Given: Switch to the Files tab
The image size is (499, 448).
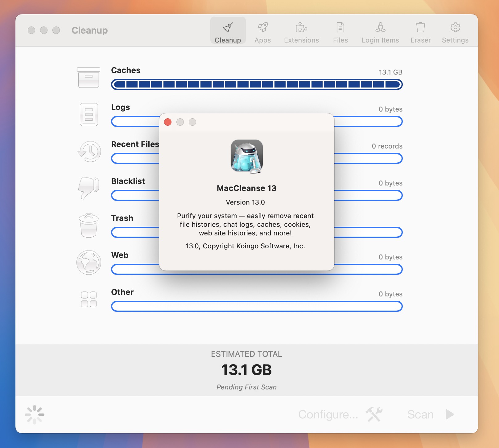Looking at the screenshot, I should pos(340,31).
